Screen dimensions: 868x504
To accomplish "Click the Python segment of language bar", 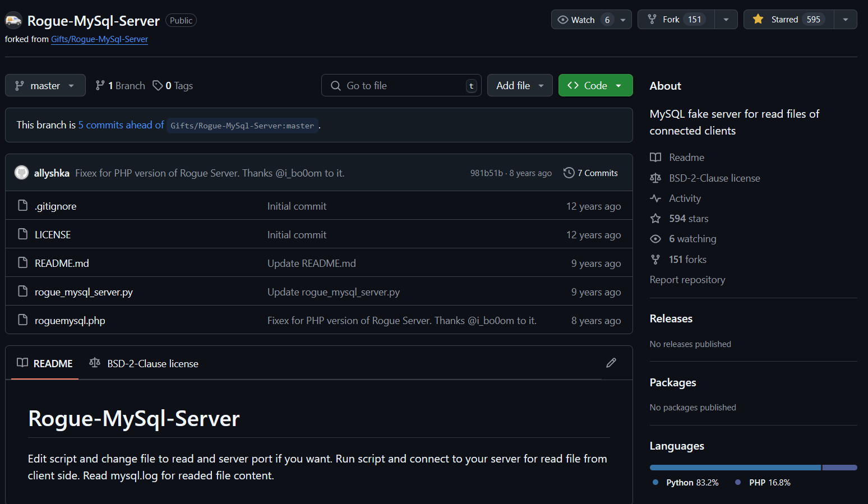I will [x=735, y=468].
